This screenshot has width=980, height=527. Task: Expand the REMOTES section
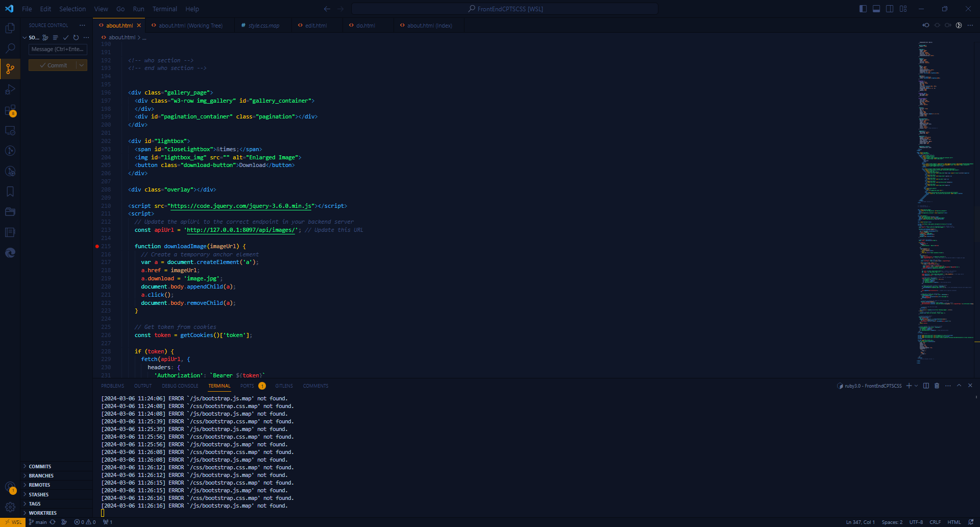[x=56, y=485]
